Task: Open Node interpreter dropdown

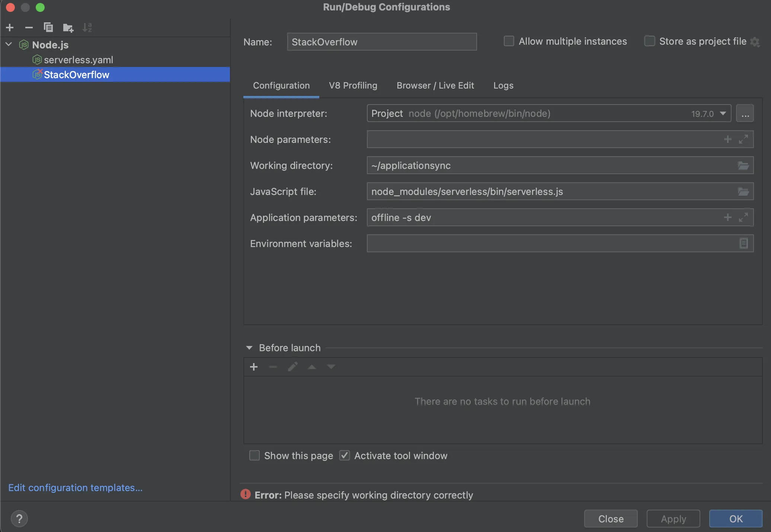Action: [x=723, y=113]
